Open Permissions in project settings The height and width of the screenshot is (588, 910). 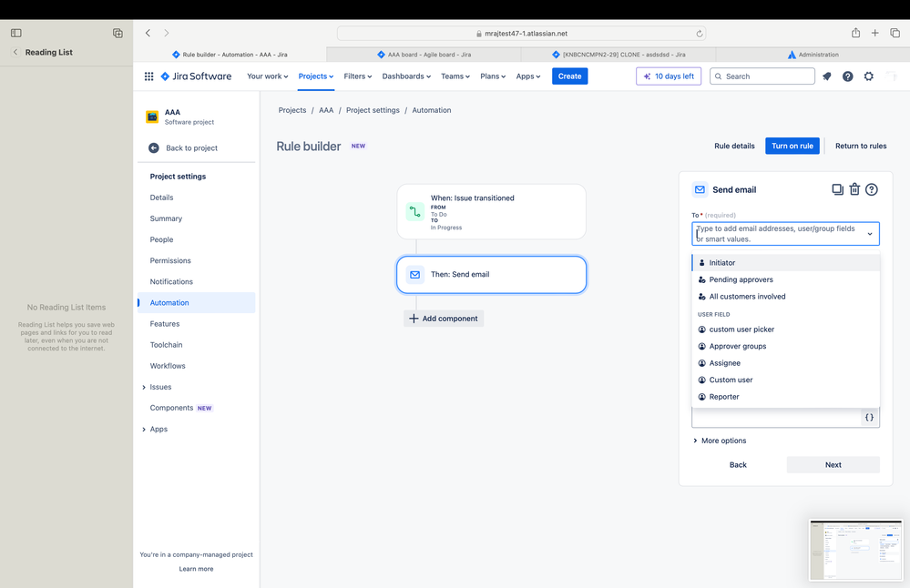(170, 261)
